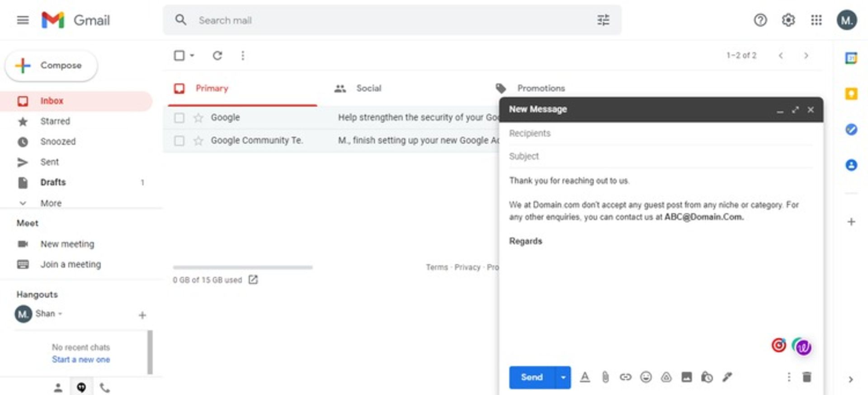Tick the checkbox for the Google email
868x395 pixels.
coord(179,118)
